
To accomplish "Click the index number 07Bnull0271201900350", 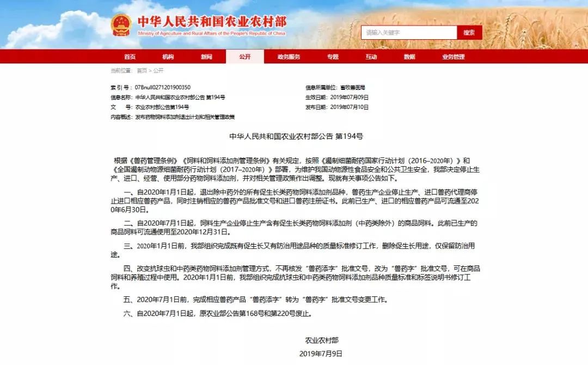I will [x=163, y=87].
